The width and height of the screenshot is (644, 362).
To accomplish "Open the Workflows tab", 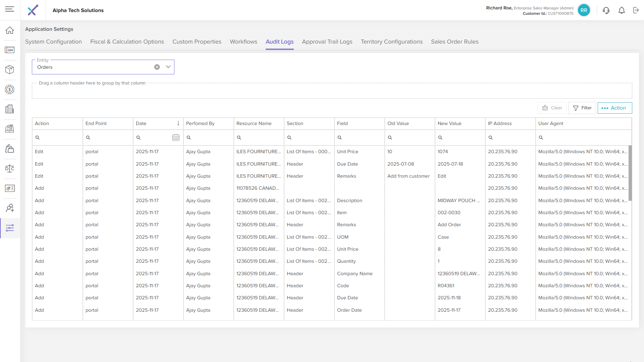I will click(243, 42).
